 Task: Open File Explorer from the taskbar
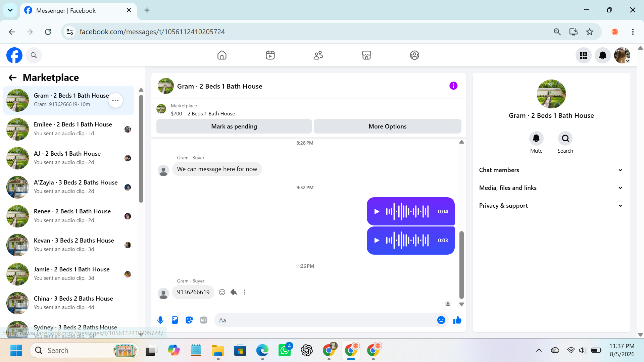[x=218, y=350]
